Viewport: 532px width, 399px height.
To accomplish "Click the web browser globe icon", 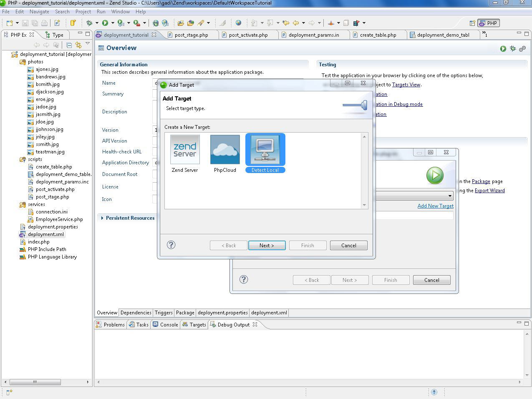I will pyautogui.click(x=238, y=23).
